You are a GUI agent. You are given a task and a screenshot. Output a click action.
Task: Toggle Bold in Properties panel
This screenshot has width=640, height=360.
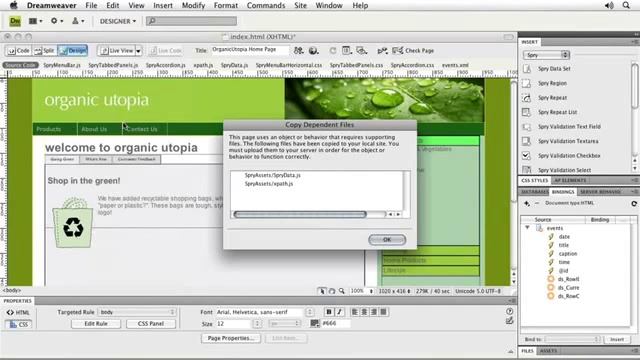(x=329, y=312)
